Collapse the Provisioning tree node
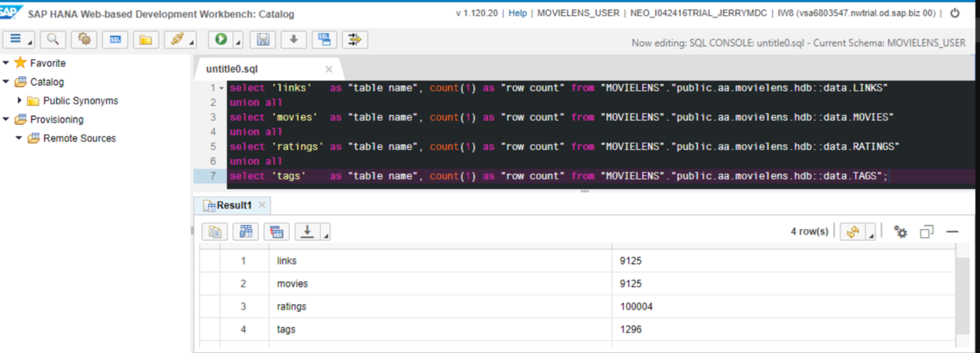This screenshot has width=980, height=353. pos(6,120)
